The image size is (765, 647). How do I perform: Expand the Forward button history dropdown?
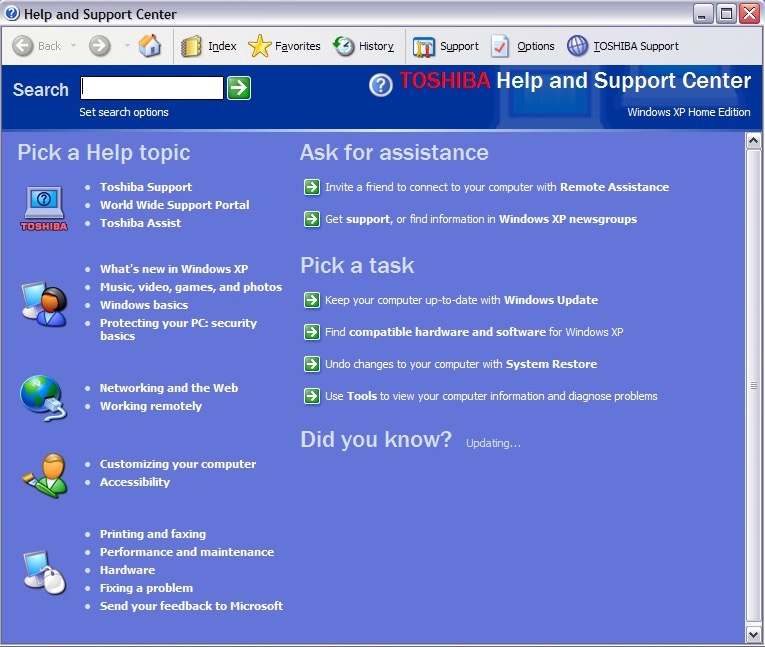127,46
